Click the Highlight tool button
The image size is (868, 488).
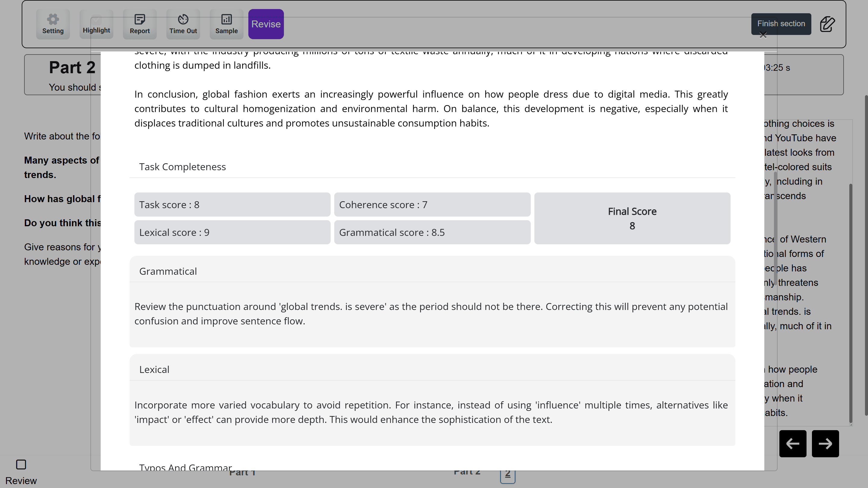coord(96,24)
